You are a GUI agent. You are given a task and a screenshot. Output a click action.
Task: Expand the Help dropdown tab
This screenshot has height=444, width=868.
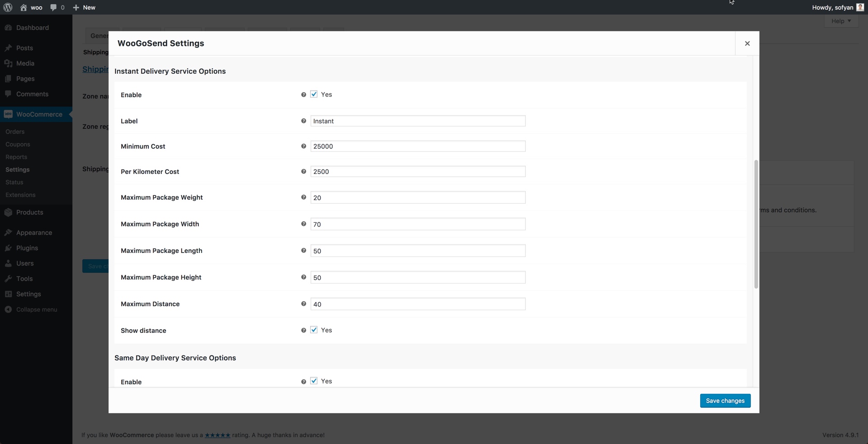click(841, 21)
